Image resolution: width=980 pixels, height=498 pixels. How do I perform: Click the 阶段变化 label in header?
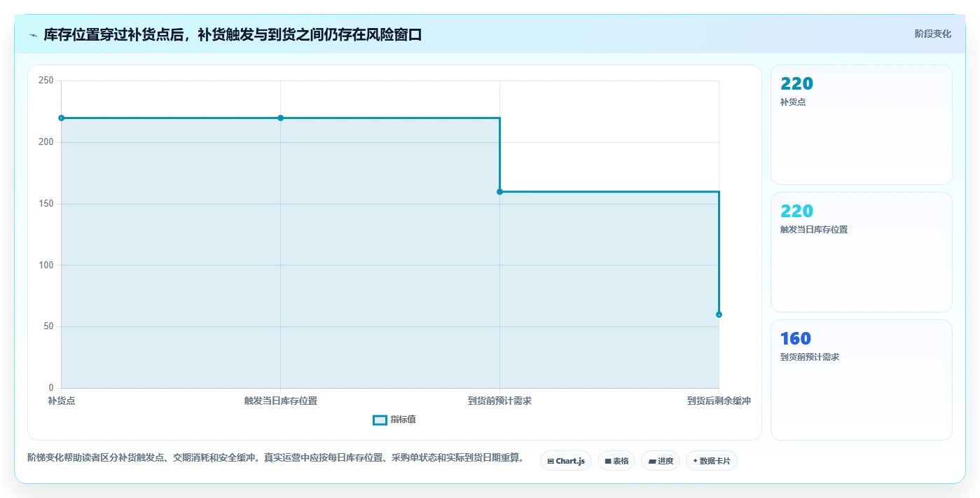tap(932, 34)
